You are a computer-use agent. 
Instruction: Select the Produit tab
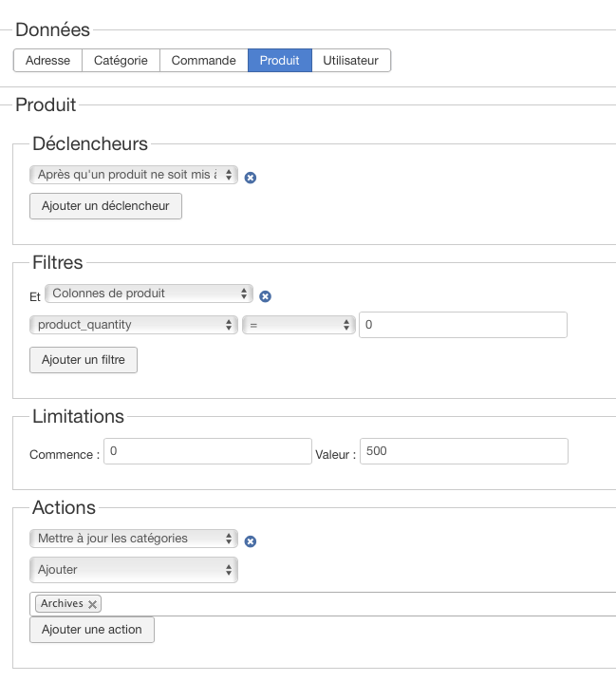[279, 61]
